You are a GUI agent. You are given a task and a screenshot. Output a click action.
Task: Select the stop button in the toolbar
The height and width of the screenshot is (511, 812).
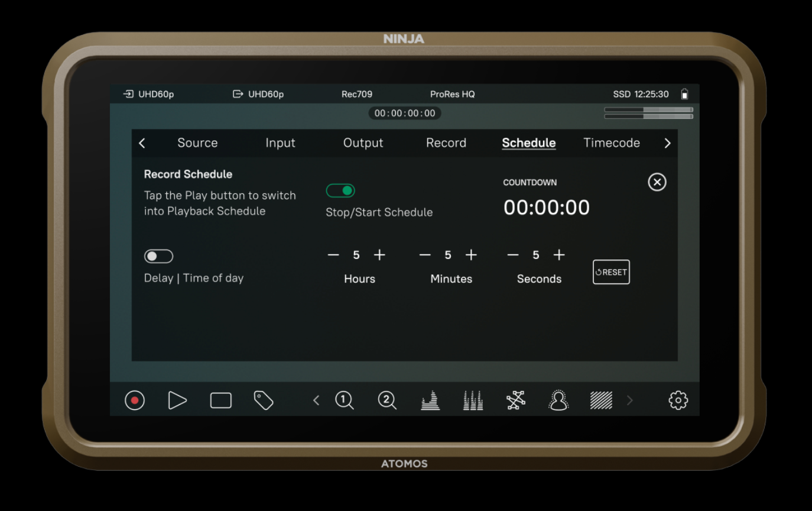pyautogui.click(x=220, y=400)
